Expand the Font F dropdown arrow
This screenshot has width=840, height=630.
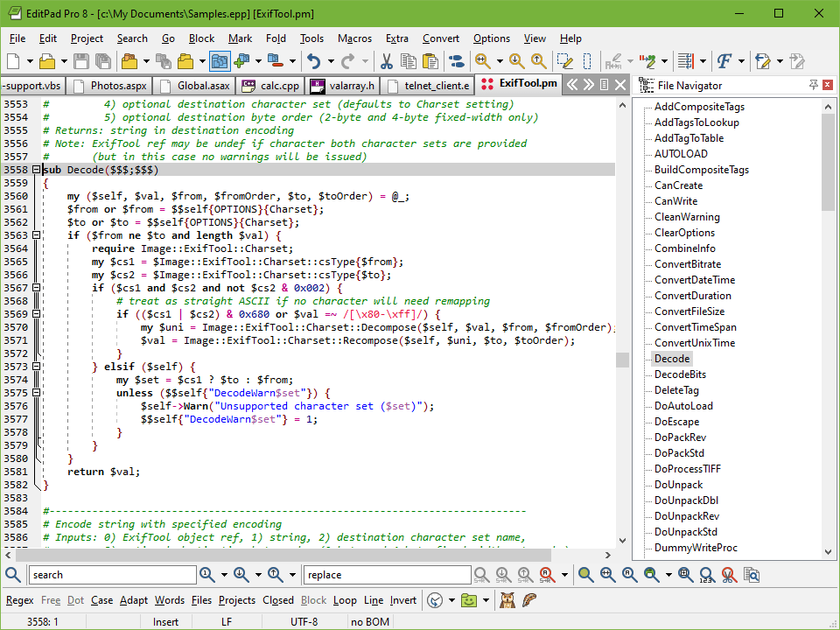[741, 61]
